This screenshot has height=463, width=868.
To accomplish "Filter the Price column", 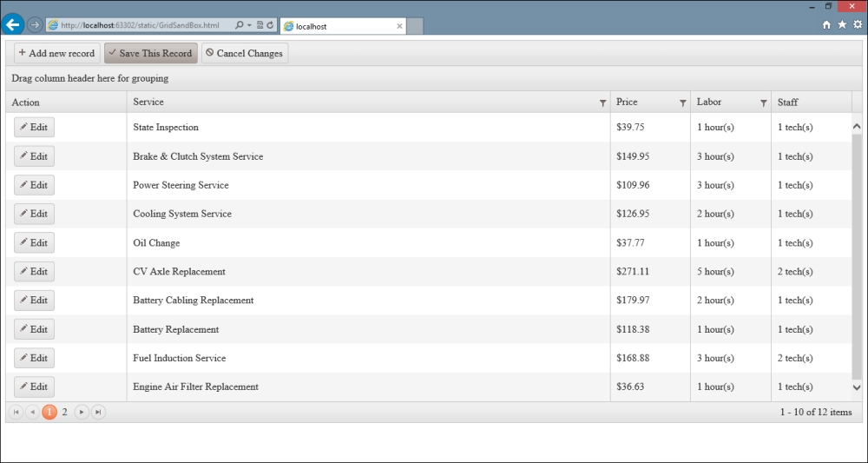I will coord(682,103).
